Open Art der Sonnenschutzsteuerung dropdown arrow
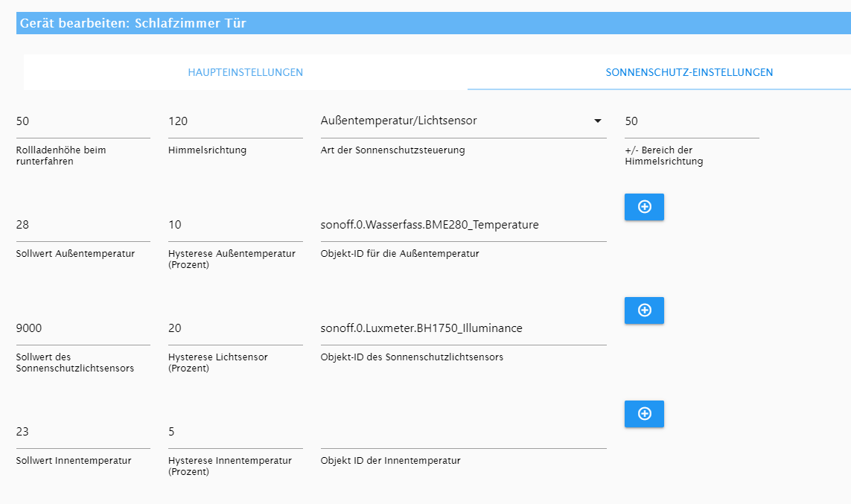The height and width of the screenshot is (504, 851). coord(598,121)
